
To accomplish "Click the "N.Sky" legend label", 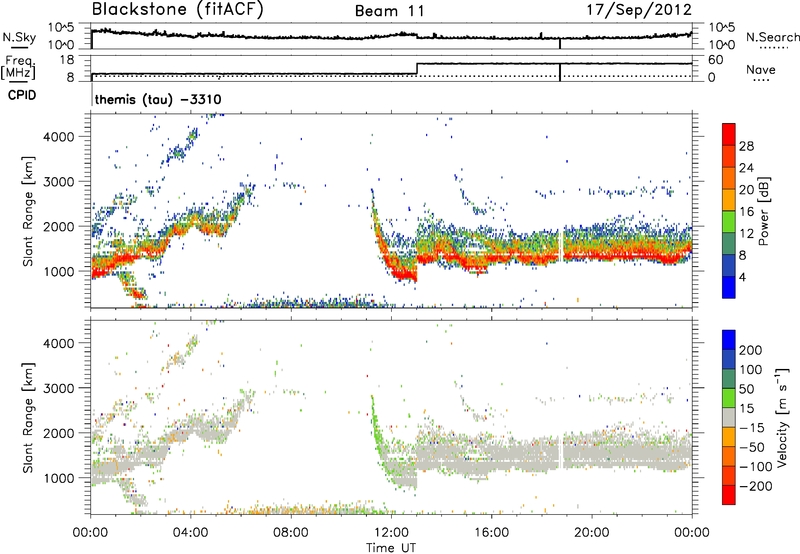I will [19, 37].
